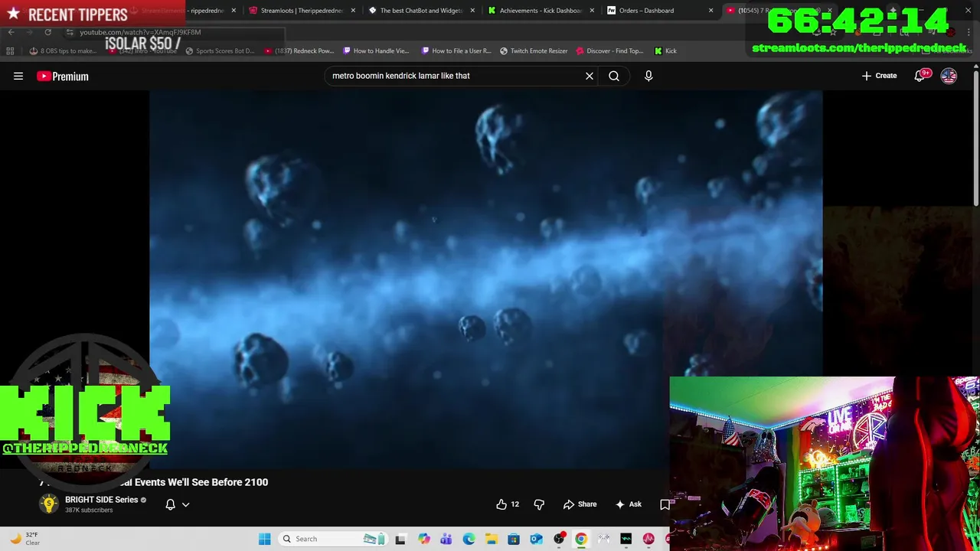Open the Twitch Emote Resizer bookmark
Viewport: 980px width, 551px height.
[534, 51]
